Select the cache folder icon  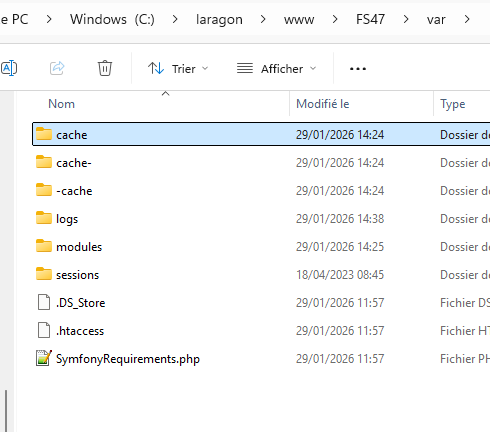pyautogui.click(x=44, y=134)
